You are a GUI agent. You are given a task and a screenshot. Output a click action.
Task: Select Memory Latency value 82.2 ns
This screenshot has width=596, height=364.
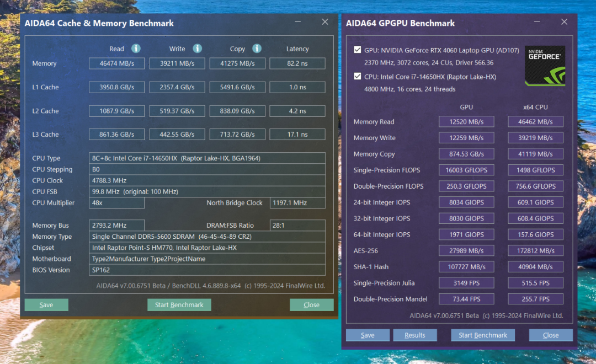point(297,63)
